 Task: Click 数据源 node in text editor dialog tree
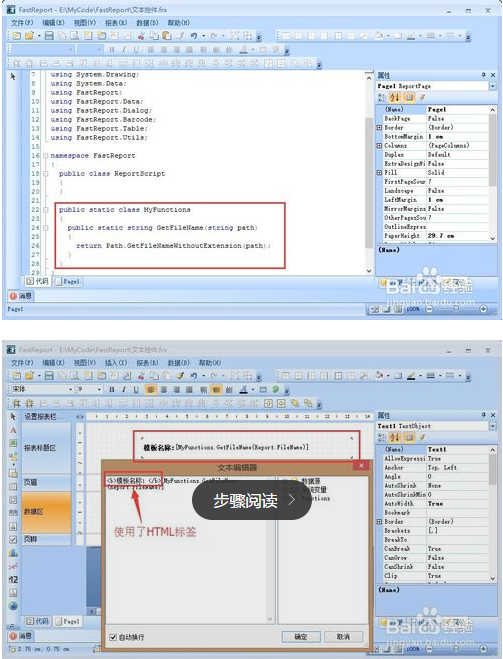[x=310, y=480]
